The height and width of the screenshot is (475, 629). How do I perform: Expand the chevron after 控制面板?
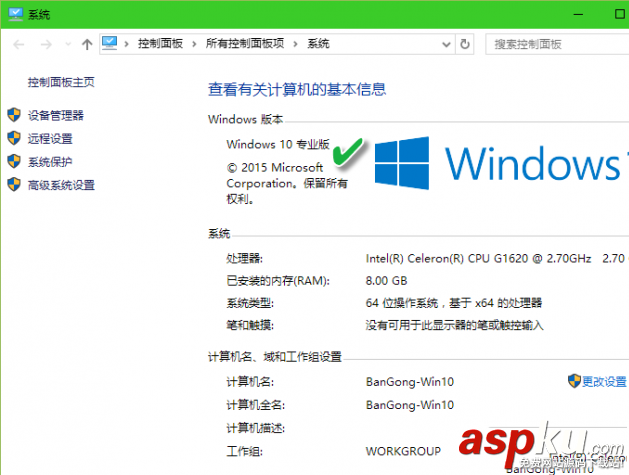[194, 44]
